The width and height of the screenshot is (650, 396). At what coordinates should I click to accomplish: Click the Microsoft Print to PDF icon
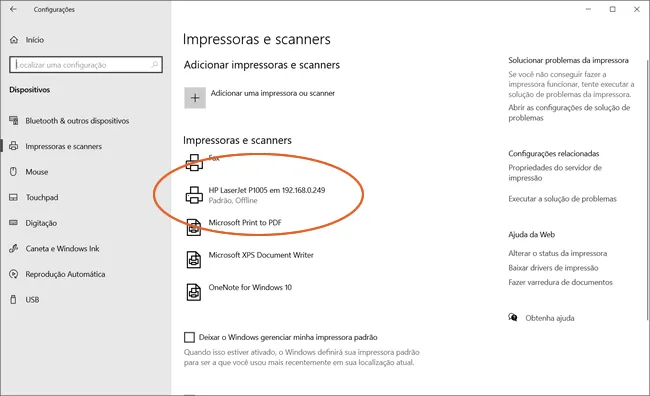click(x=194, y=227)
